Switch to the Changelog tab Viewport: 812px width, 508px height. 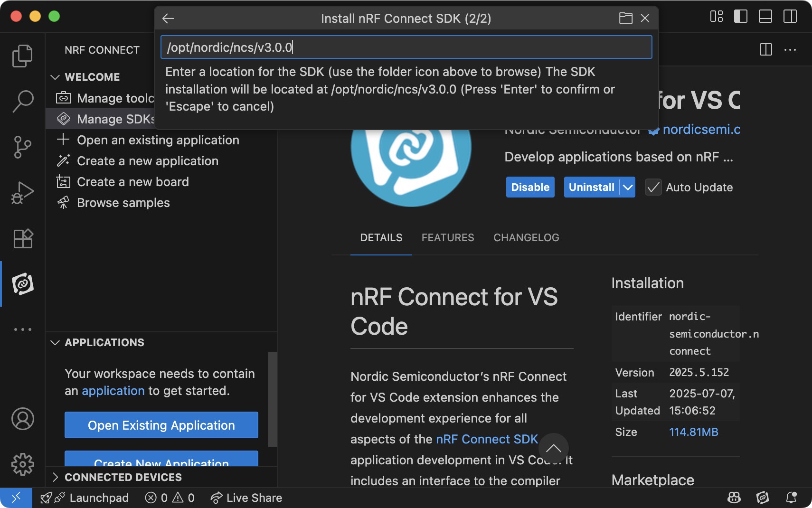(526, 237)
